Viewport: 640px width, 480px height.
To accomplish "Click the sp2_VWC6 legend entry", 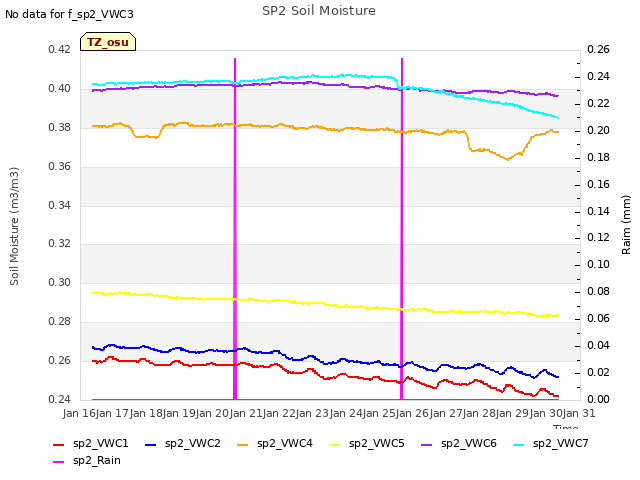I will [x=459, y=444].
